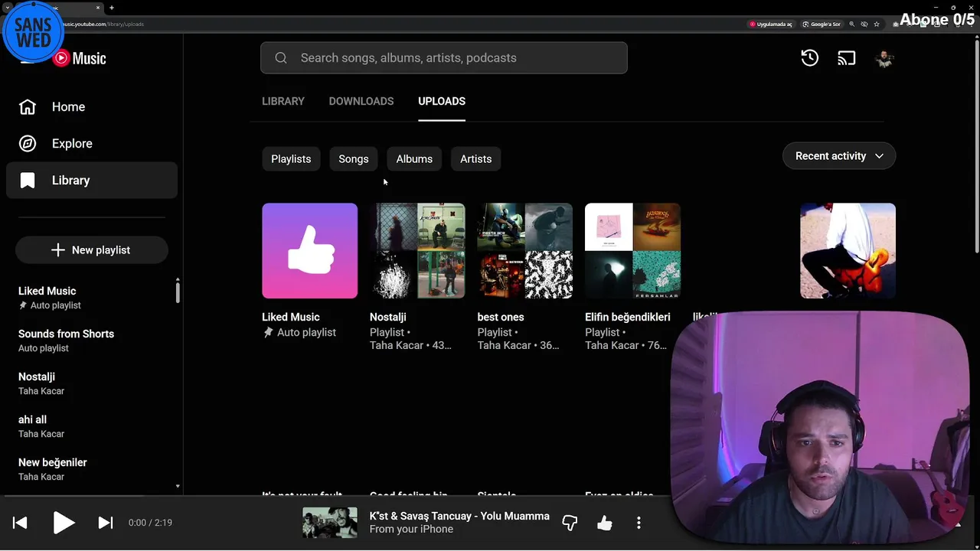Image resolution: width=980 pixels, height=551 pixels.
Task: Skip to next track
Action: 106,523
